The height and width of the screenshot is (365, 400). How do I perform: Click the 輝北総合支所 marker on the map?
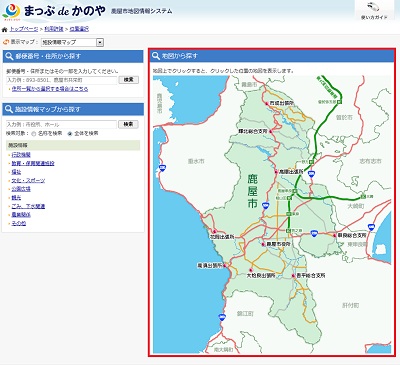[x=271, y=132]
